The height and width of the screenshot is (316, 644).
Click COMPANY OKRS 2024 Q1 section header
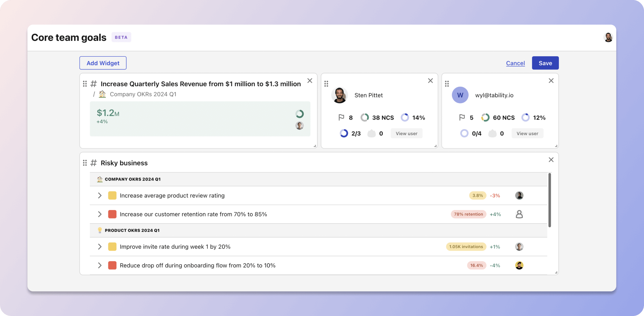coord(318,179)
